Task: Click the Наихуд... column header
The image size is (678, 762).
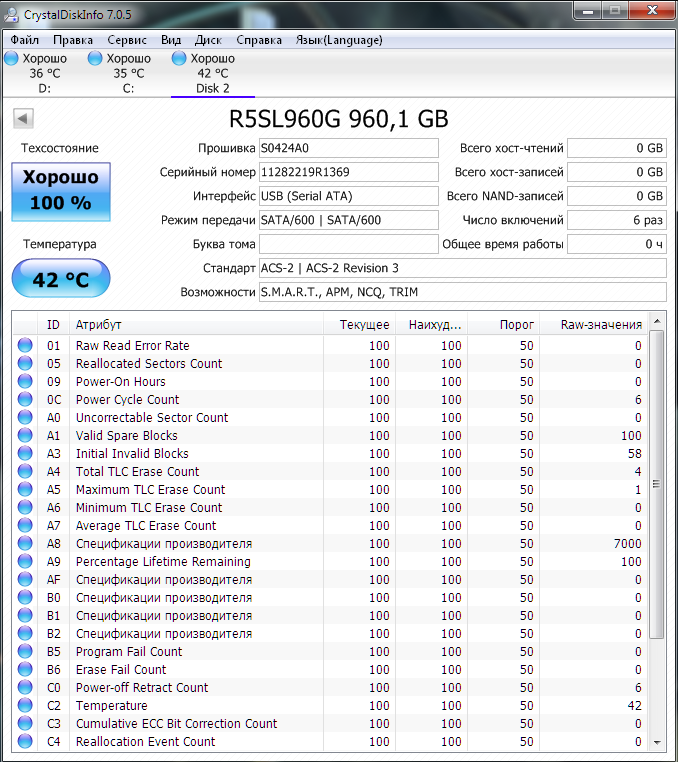Action: 432,325
